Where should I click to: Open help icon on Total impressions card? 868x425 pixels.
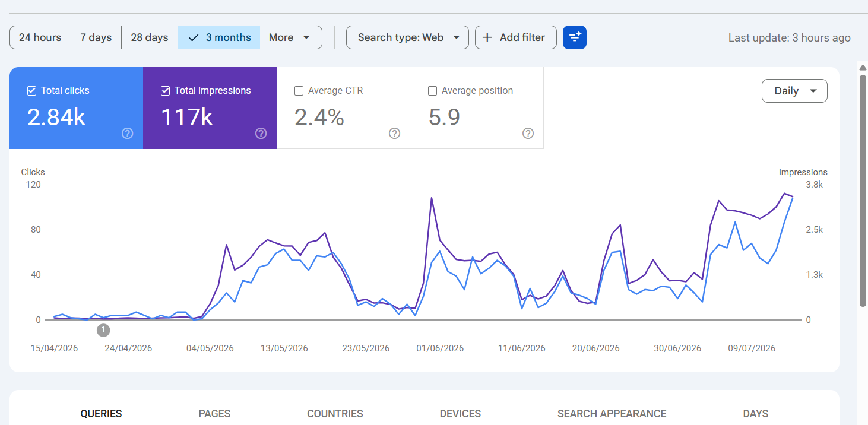[x=261, y=133]
